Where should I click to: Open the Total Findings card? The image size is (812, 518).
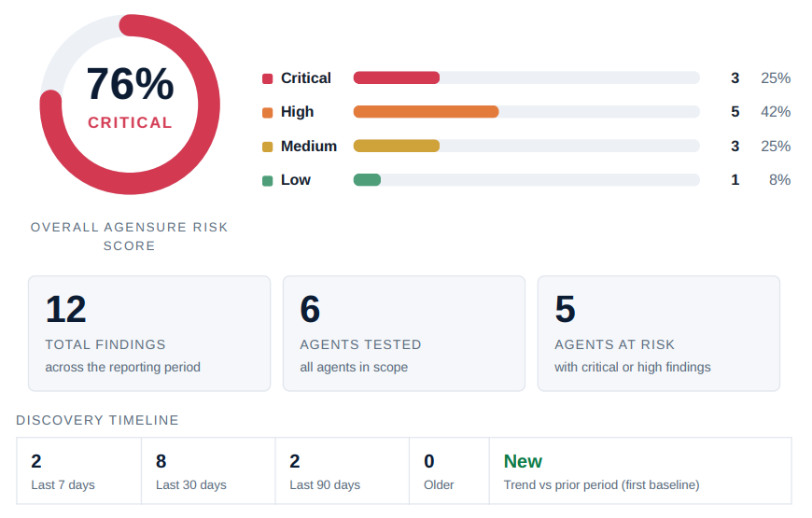coord(149,333)
